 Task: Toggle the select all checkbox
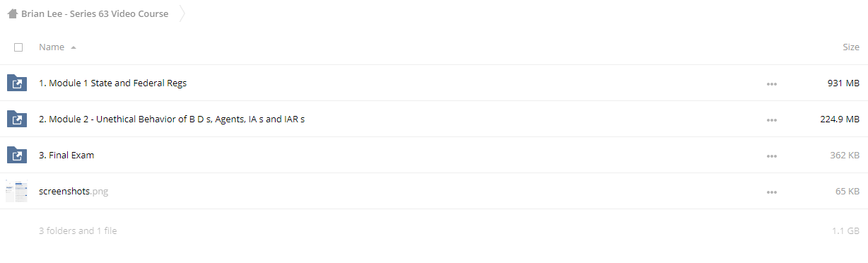coord(18,47)
